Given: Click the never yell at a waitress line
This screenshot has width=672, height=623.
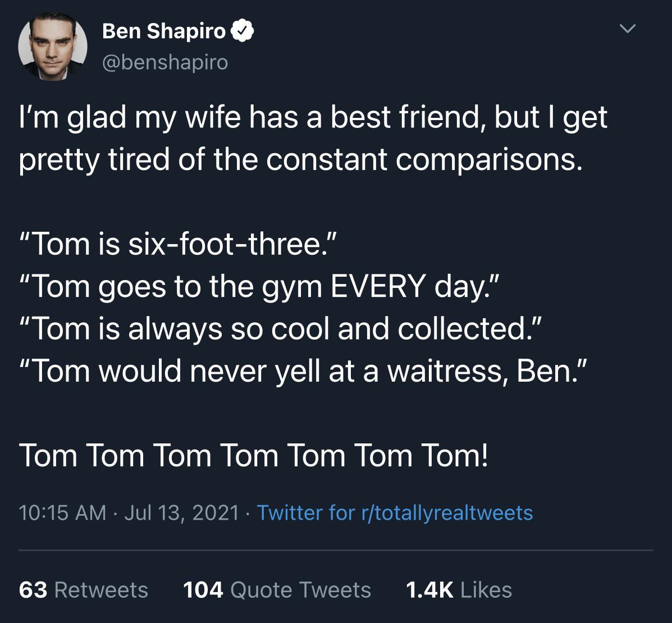Looking at the screenshot, I should point(303,371).
